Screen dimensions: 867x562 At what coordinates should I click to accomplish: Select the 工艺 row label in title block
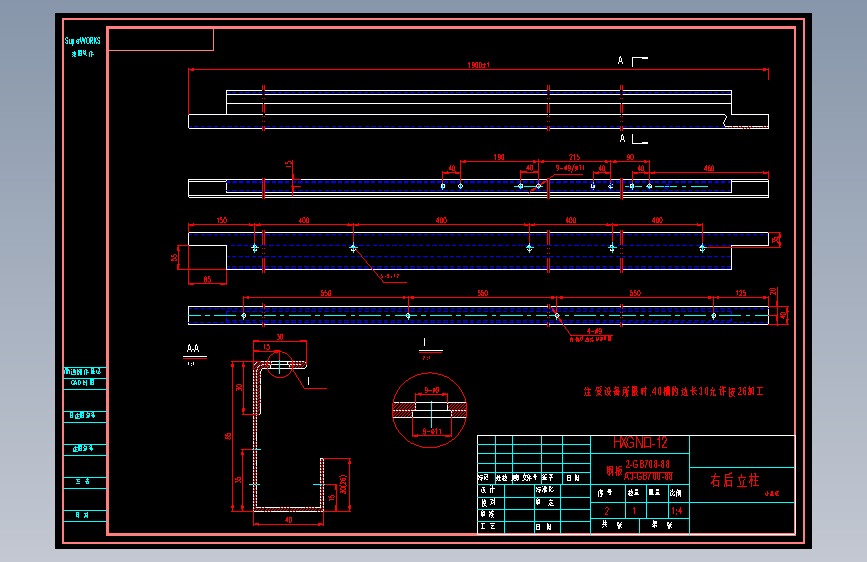tap(488, 526)
